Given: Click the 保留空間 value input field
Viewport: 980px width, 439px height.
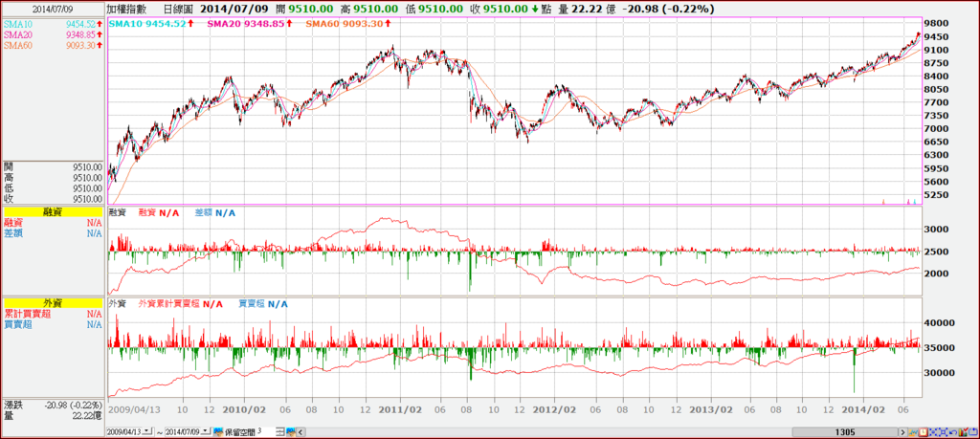Looking at the screenshot, I should click(266, 431).
